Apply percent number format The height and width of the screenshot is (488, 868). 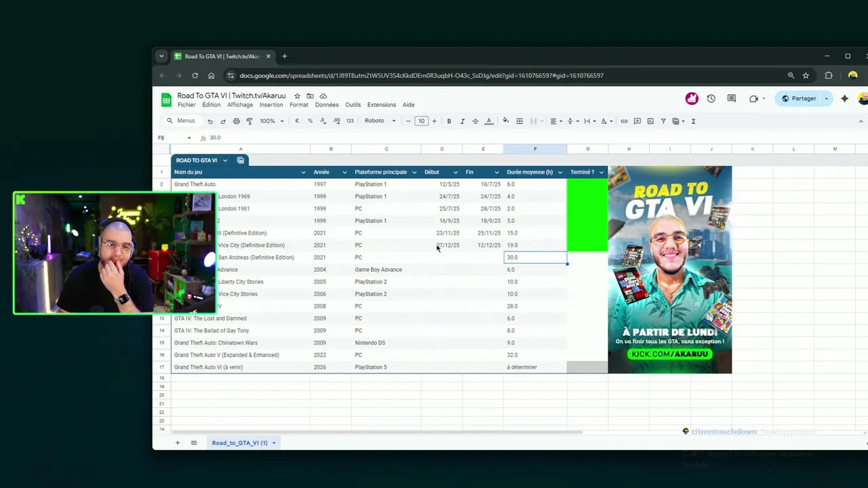(310, 121)
